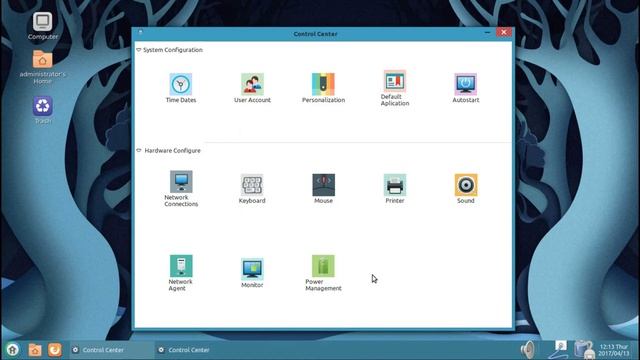This screenshot has width=640, height=360.
Task: Open Personalization settings
Action: tap(323, 88)
